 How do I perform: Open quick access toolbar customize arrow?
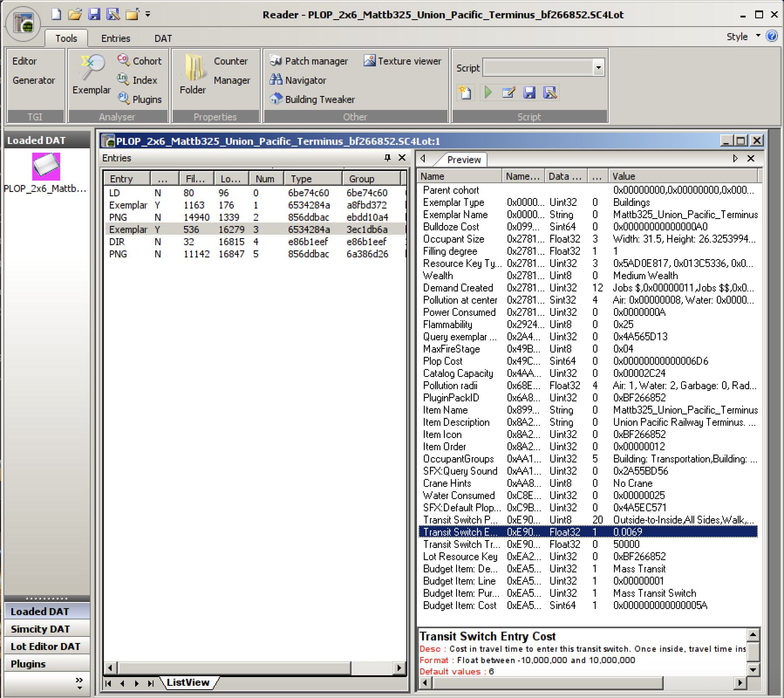[x=148, y=14]
